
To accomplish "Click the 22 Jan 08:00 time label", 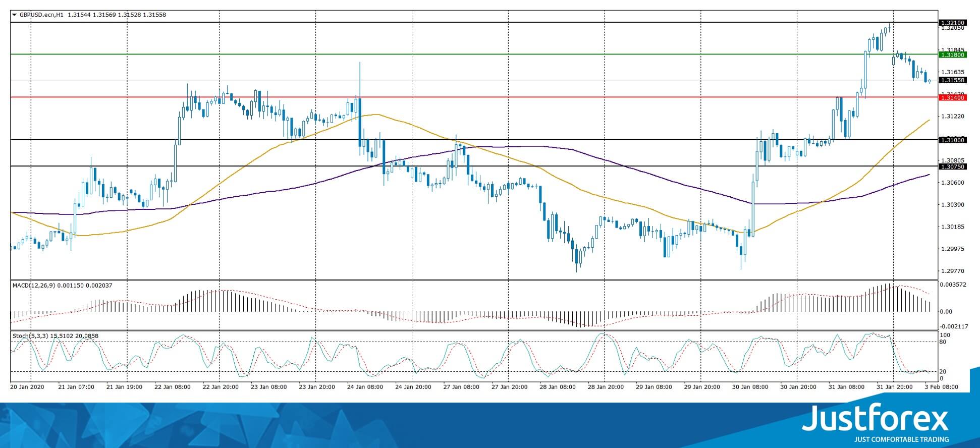I will [x=173, y=387].
